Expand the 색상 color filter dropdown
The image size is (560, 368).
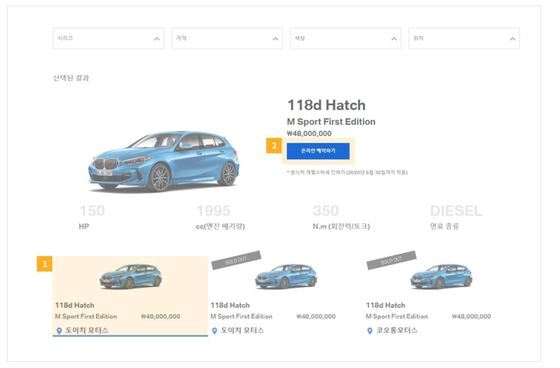(x=346, y=38)
